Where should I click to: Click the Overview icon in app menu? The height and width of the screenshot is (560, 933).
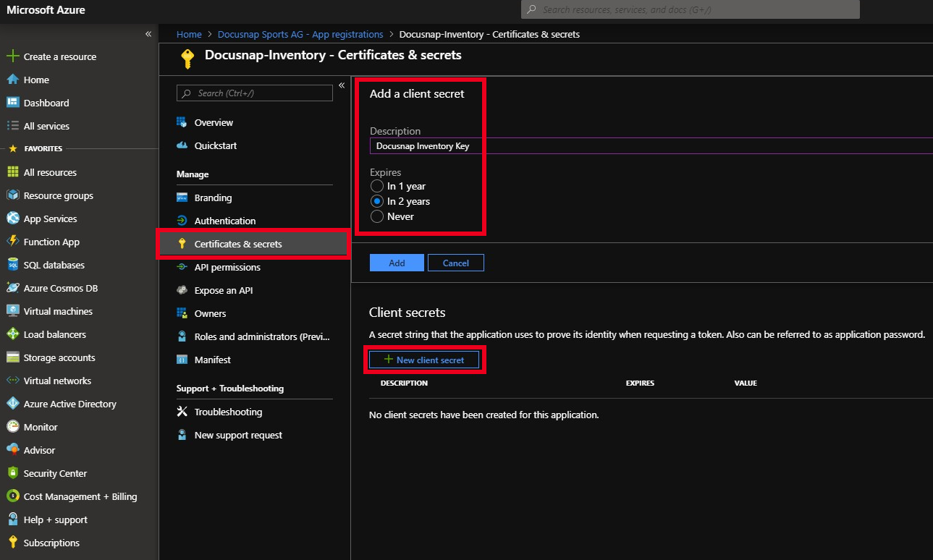(182, 122)
